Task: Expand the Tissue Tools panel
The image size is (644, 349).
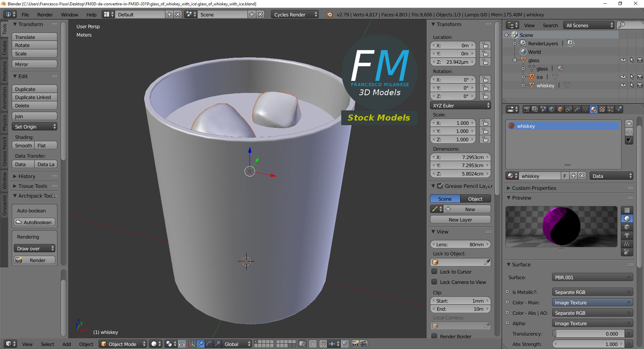Action: click(x=33, y=186)
